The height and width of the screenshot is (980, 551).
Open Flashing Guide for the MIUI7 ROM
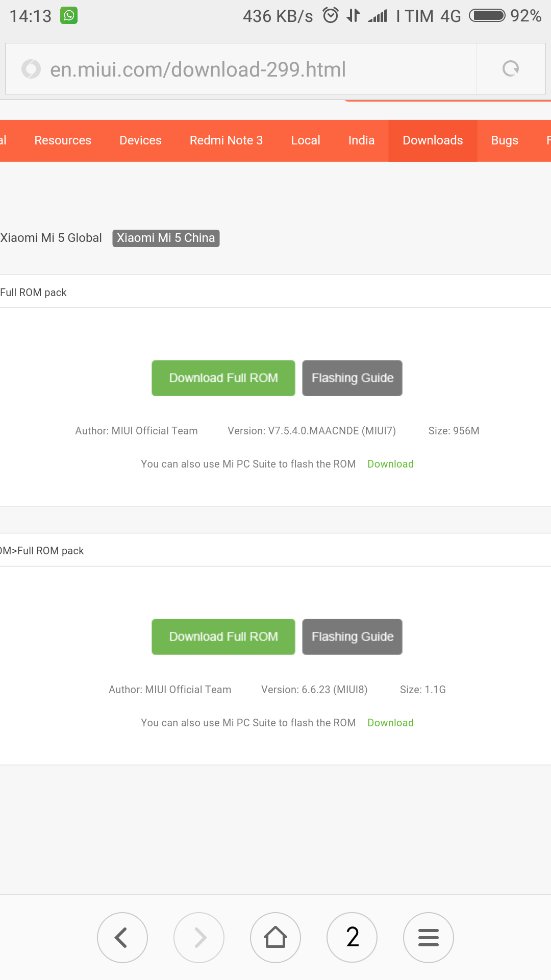pyautogui.click(x=353, y=378)
